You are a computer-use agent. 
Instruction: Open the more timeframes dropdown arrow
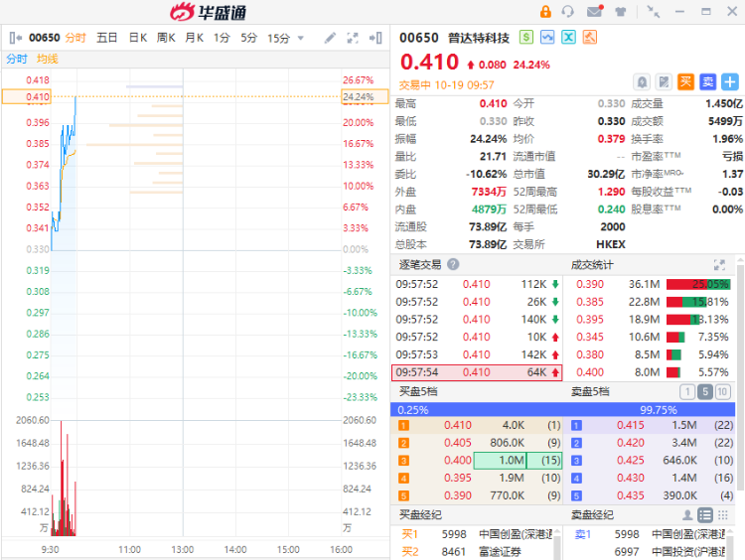(x=300, y=38)
